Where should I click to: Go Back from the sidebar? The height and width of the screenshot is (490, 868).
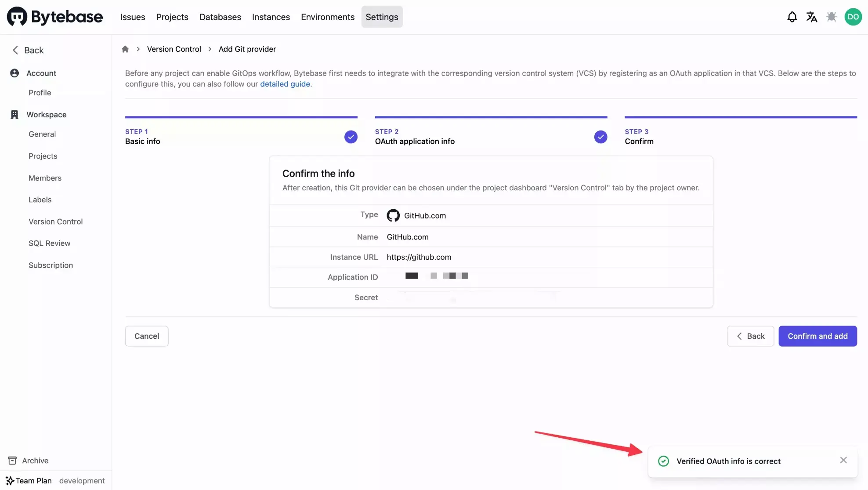pyautogui.click(x=28, y=50)
